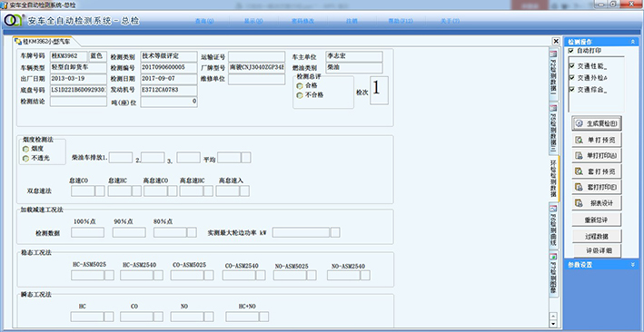The height and width of the screenshot is (332, 644).
Task: Uncheck the 交通综合 checkbox
Action: pyautogui.click(x=571, y=89)
